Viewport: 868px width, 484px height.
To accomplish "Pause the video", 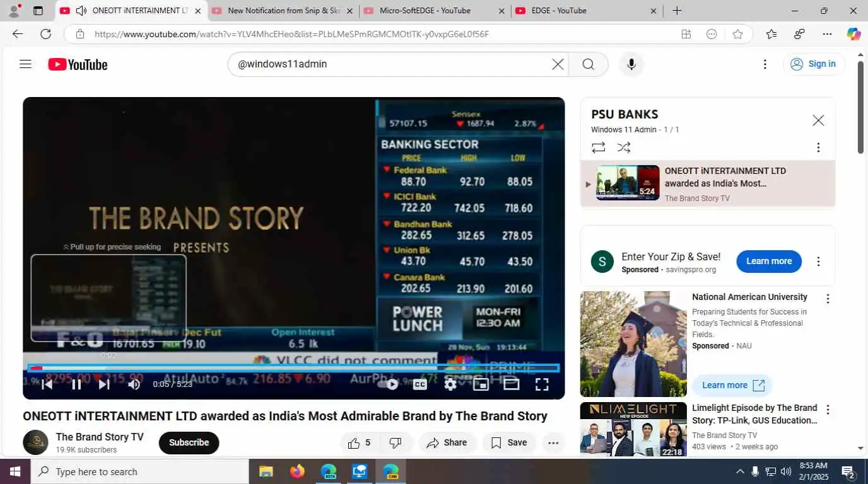I will tap(76, 384).
